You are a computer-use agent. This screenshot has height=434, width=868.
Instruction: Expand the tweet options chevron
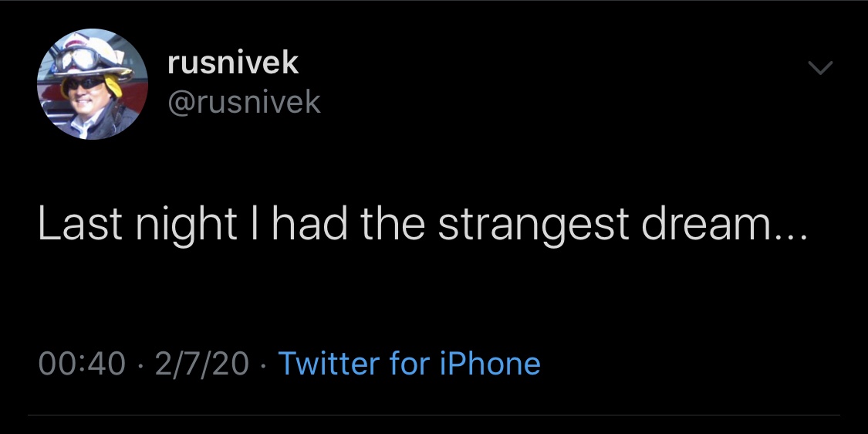tap(821, 69)
